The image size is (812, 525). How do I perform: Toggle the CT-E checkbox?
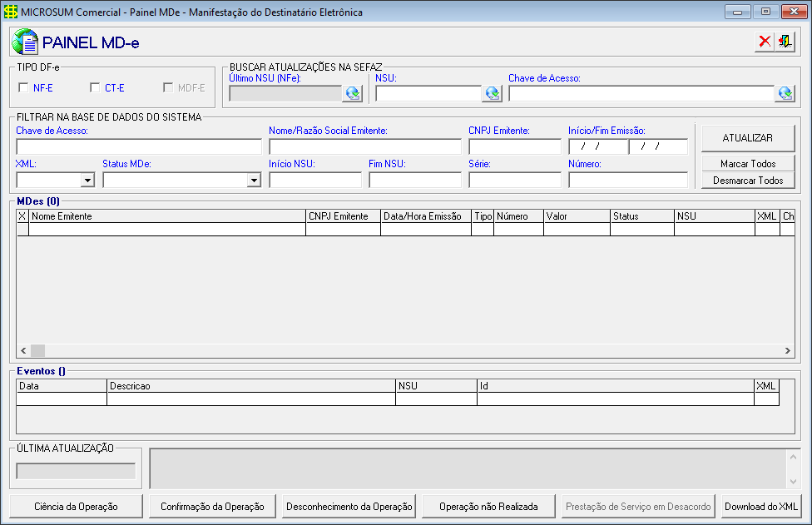click(x=96, y=87)
